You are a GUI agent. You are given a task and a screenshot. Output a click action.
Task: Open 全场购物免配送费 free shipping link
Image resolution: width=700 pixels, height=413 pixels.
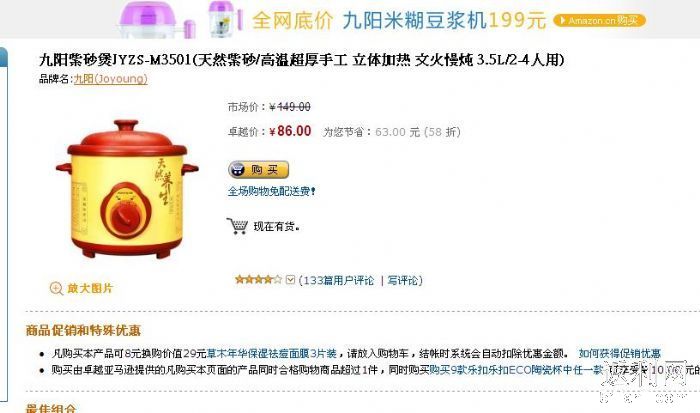(272, 192)
